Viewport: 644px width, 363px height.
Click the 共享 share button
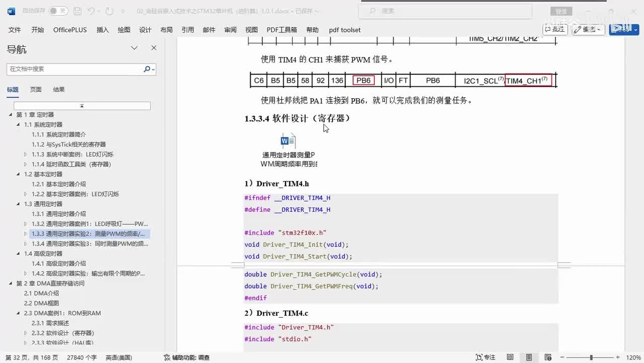click(624, 29)
